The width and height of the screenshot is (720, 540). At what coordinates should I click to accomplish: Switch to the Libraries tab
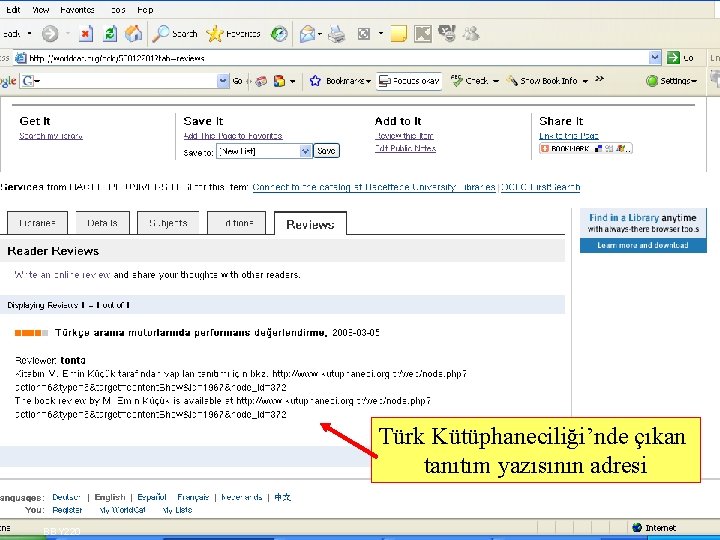pos(37,223)
